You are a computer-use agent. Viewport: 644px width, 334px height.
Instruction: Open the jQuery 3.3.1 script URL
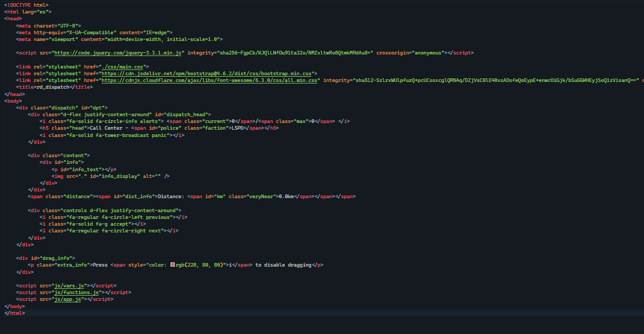pyautogui.click(x=119, y=53)
